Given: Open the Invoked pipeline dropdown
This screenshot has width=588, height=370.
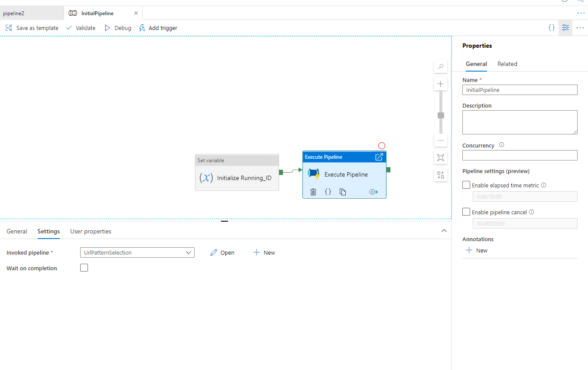Looking at the screenshot, I should 188,252.
